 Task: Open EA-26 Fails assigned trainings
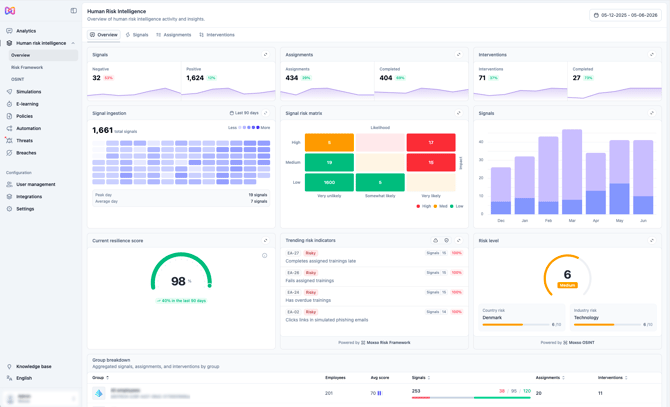click(x=374, y=277)
